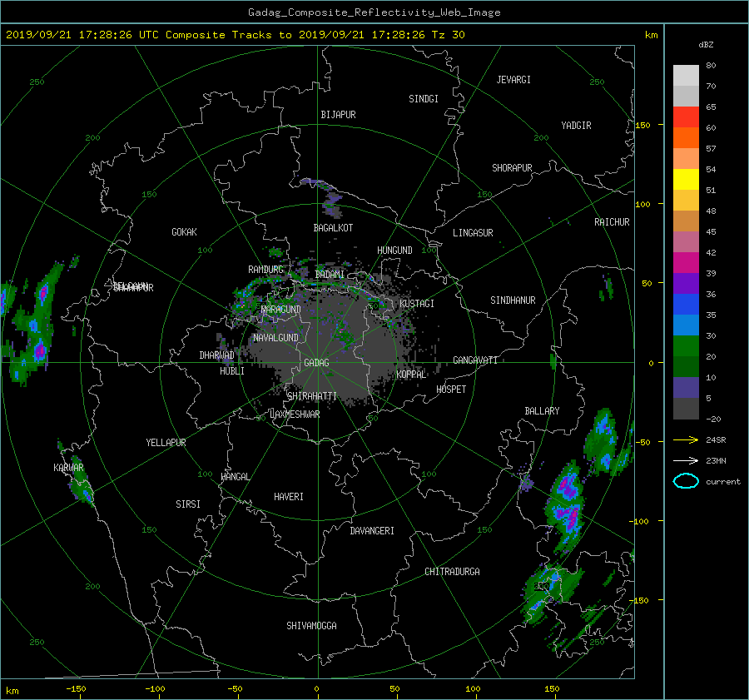Click the white 23MN arrow legend icon
The image size is (749, 700).
click(x=686, y=460)
